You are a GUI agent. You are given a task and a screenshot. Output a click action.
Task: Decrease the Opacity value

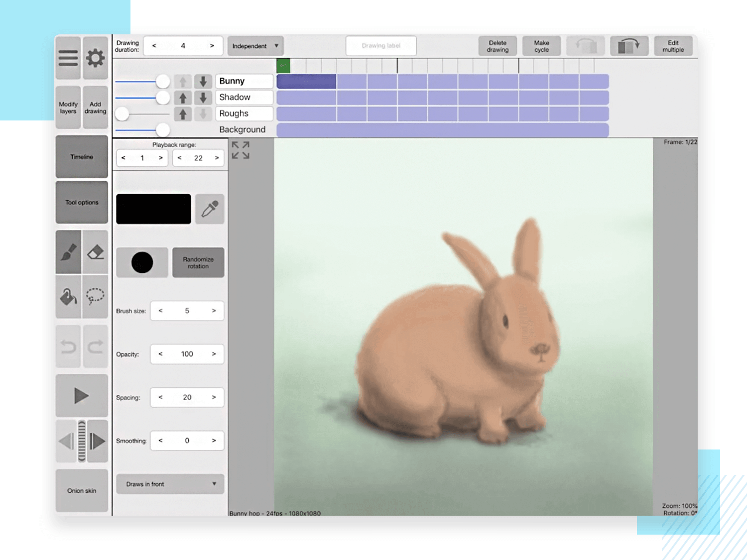pyautogui.click(x=160, y=354)
